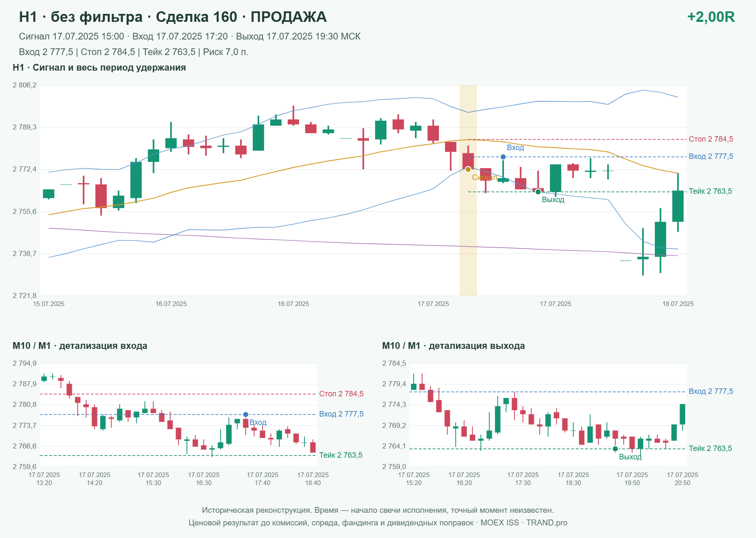Click the 18.07.2025 date axis label
The image size is (756, 538).
click(678, 304)
